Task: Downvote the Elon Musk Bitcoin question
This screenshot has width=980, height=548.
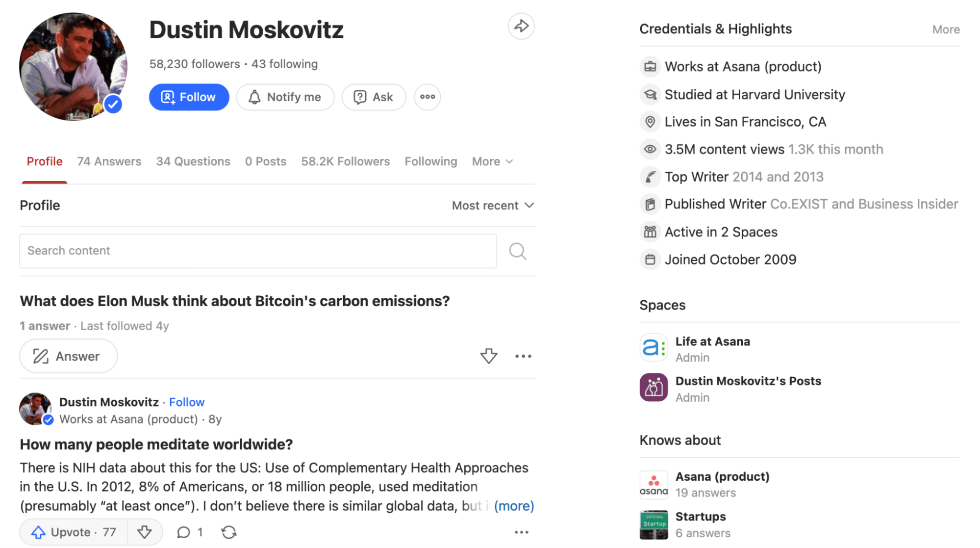Action: click(x=488, y=356)
